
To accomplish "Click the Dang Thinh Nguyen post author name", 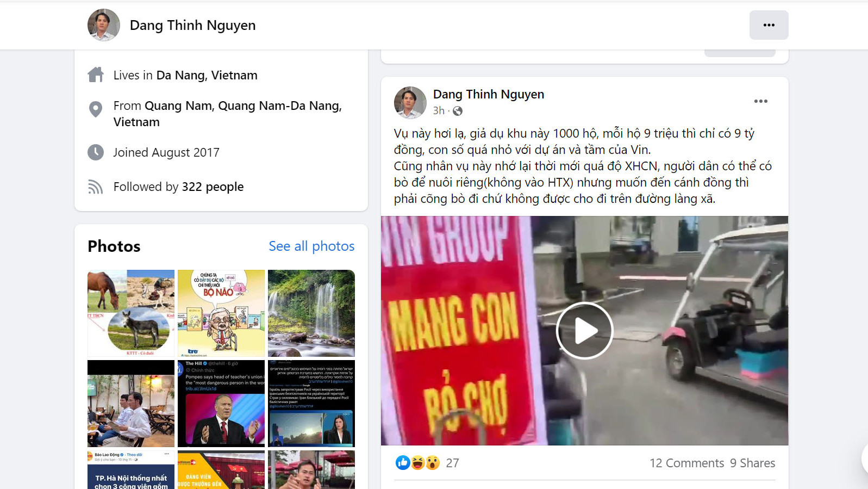I will coord(488,94).
